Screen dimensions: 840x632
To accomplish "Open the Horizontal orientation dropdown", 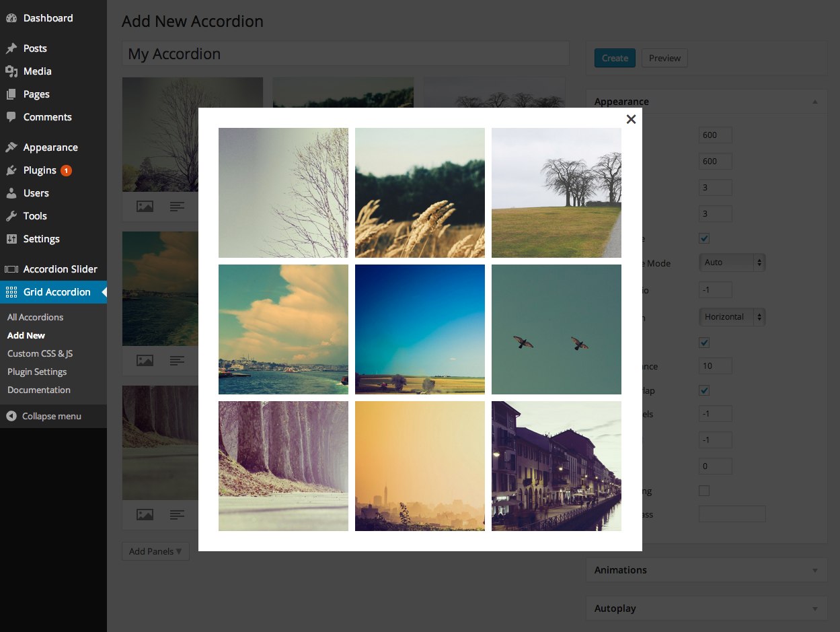I will tap(732, 316).
